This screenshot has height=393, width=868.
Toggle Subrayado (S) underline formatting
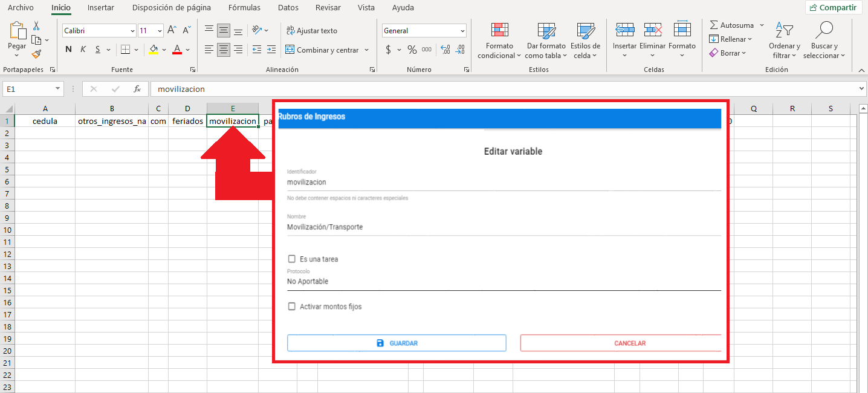click(x=97, y=50)
